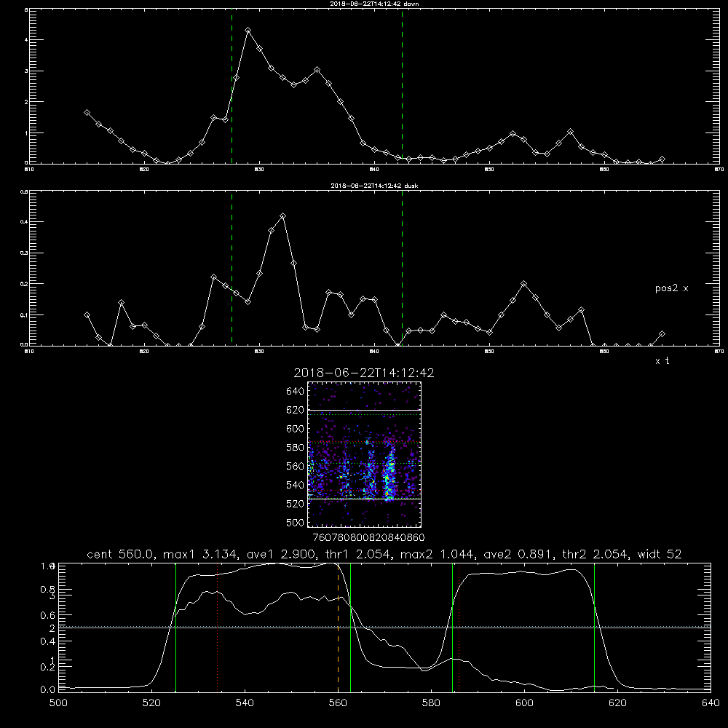Click the '500' label on spectrogram y-axis
728x728 pixels.
(x=296, y=523)
